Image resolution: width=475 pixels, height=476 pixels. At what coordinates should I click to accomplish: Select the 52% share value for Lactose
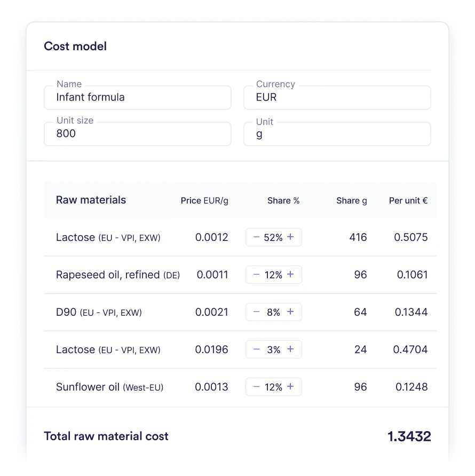pyautogui.click(x=273, y=237)
